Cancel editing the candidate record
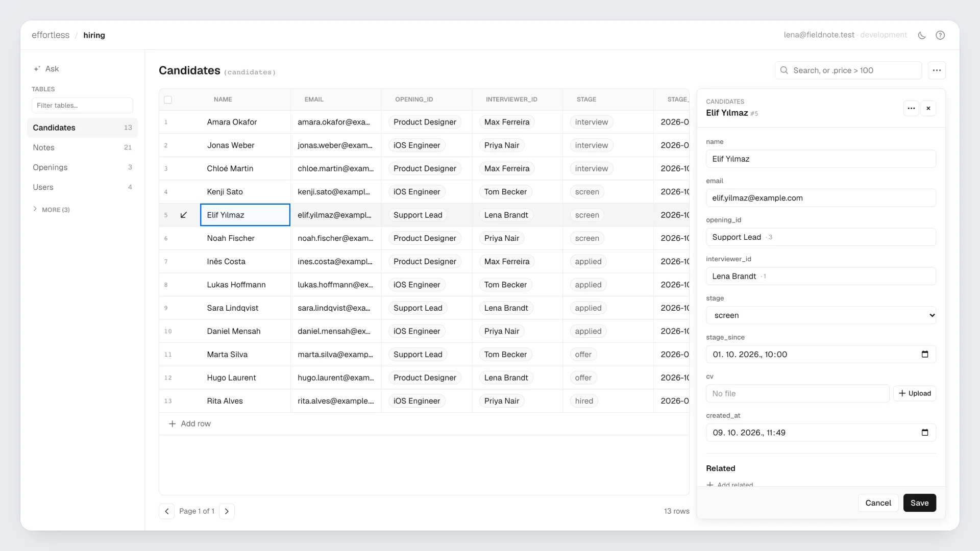The height and width of the screenshot is (551, 980). pos(878,503)
